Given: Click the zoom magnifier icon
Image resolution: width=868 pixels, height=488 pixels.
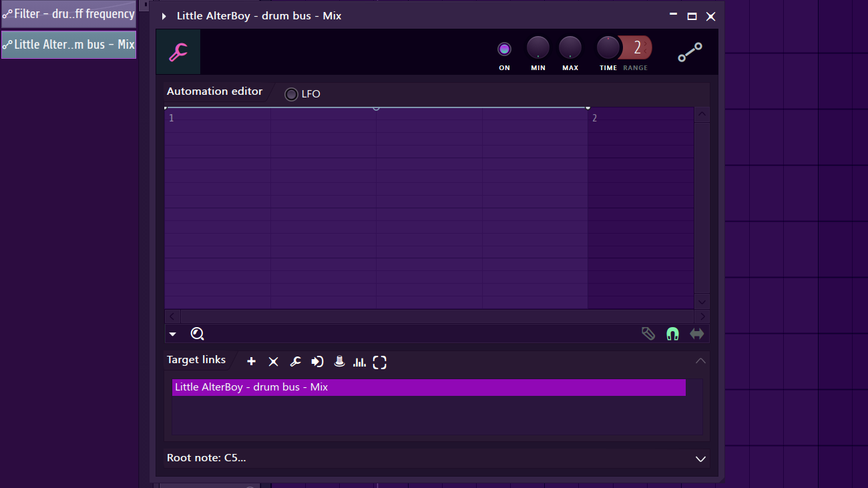Looking at the screenshot, I should pos(197,334).
